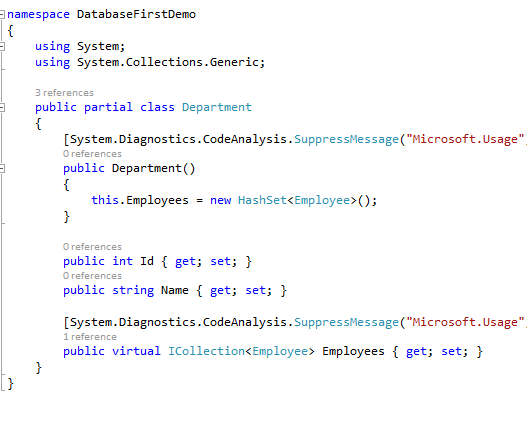
Task: Click HashSet type in constructor body
Action: 262,200
